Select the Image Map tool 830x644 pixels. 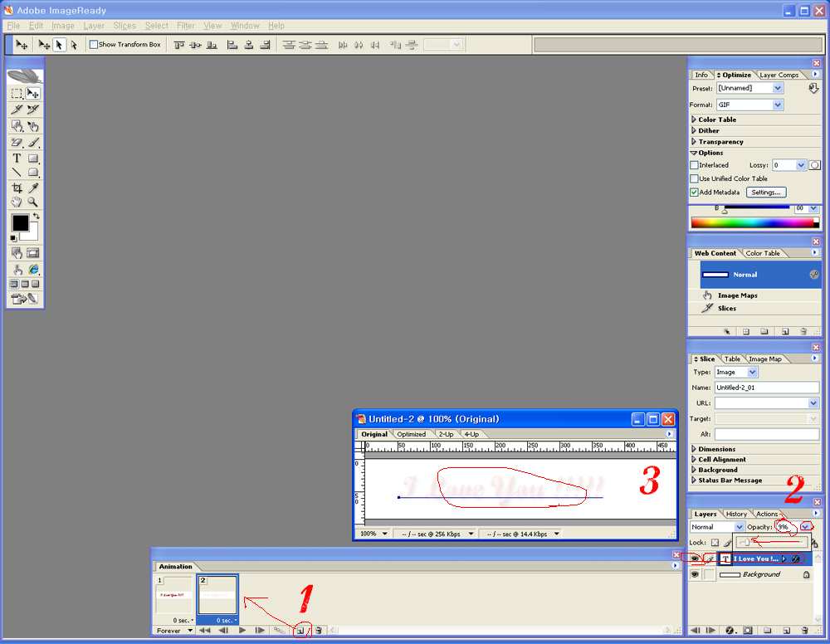click(x=17, y=126)
